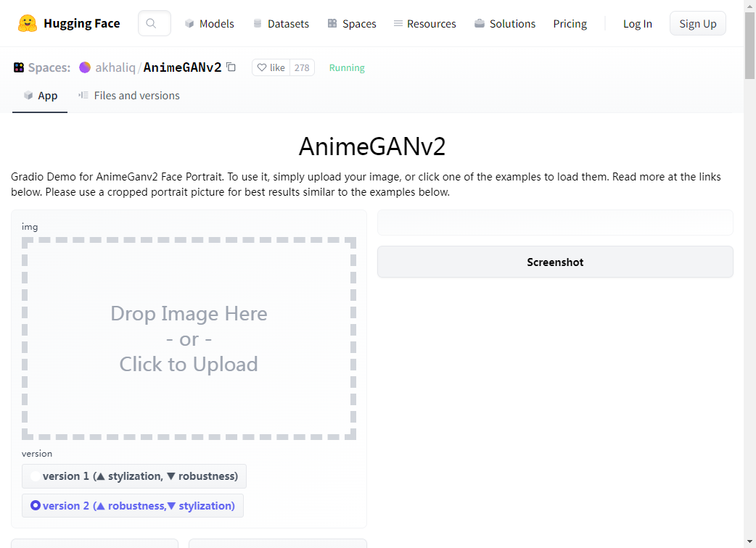Click the Log In link

click(638, 24)
